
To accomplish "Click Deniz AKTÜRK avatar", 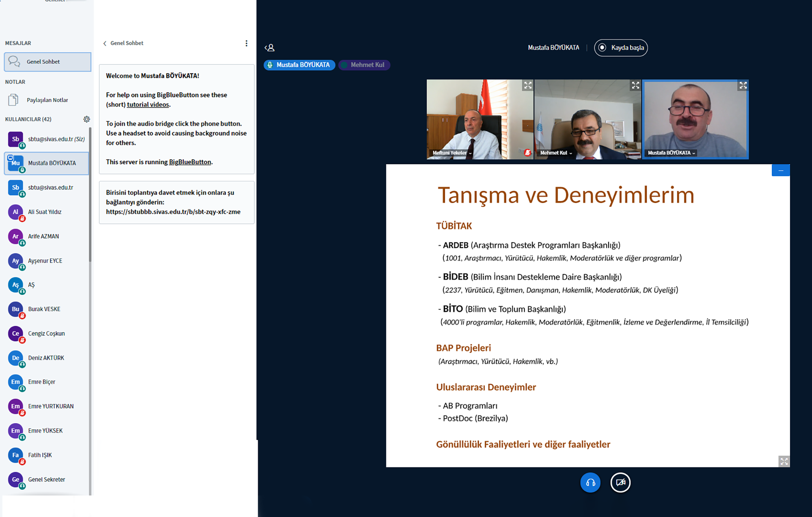I will pyautogui.click(x=16, y=358).
